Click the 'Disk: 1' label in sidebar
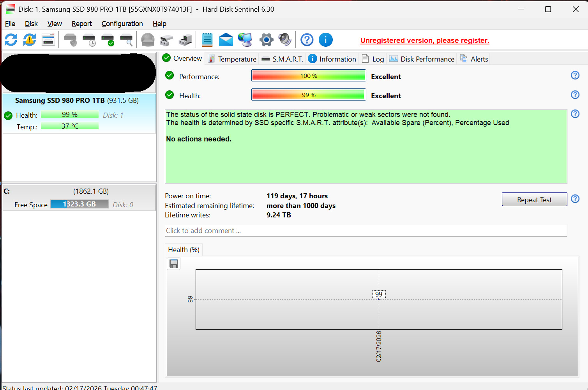Image resolution: width=588 pixels, height=390 pixels. pyautogui.click(x=113, y=115)
